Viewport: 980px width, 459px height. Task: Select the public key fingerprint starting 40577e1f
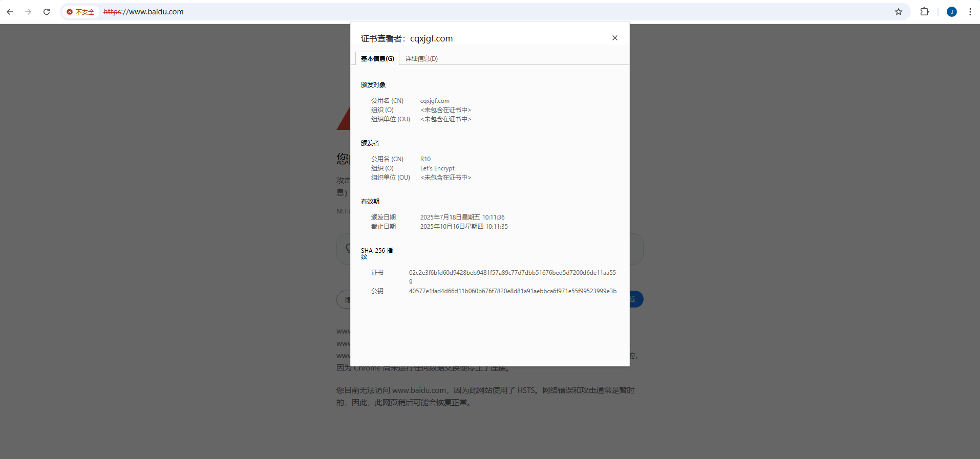click(513, 291)
